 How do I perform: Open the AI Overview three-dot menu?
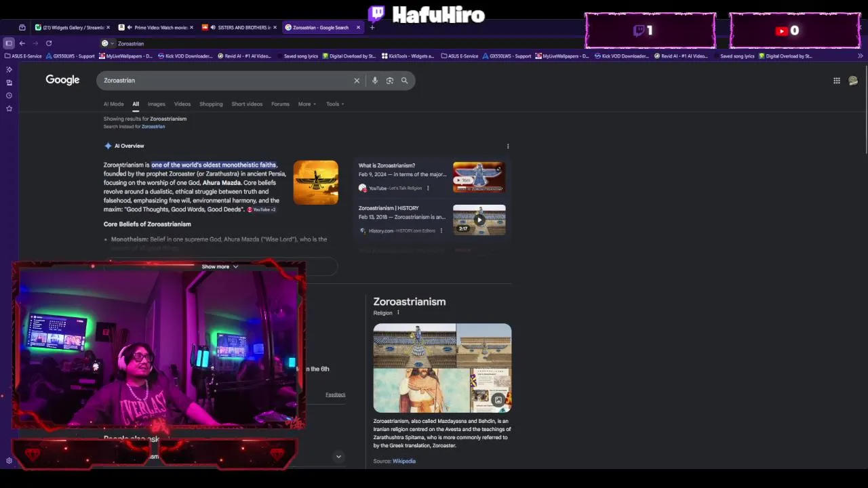click(508, 146)
